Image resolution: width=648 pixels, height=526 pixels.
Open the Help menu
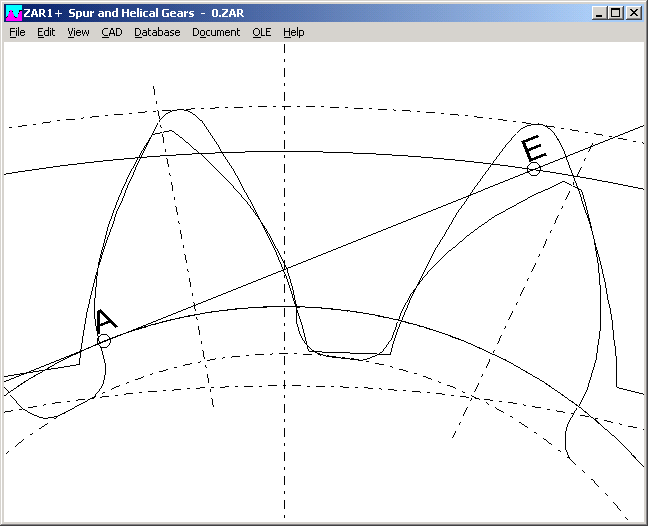[x=293, y=32]
